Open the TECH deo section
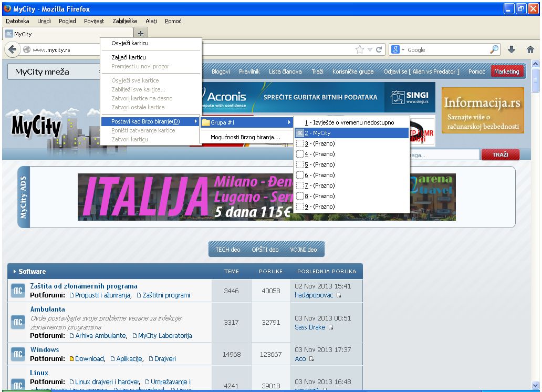The width and height of the screenshot is (542, 392). tap(227, 250)
